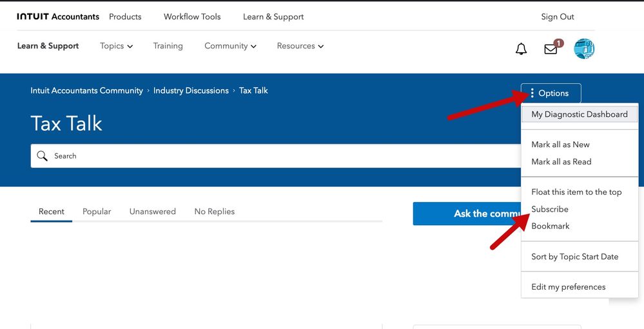Go to Industry Discussions breadcrumb
This screenshot has width=644, height=329.
click(191, 90)
